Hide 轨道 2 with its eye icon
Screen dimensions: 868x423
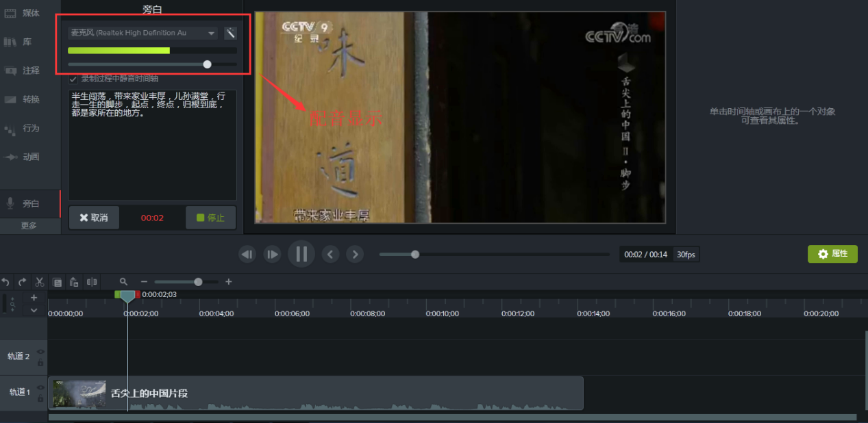pyautogui.click(x=40, y=352)
